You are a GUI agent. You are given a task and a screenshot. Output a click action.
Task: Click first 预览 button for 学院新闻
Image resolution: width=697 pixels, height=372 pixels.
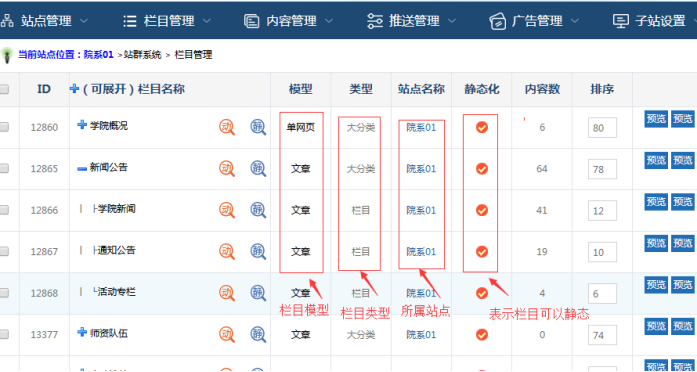pyautogui.click(x=656, y=201)
